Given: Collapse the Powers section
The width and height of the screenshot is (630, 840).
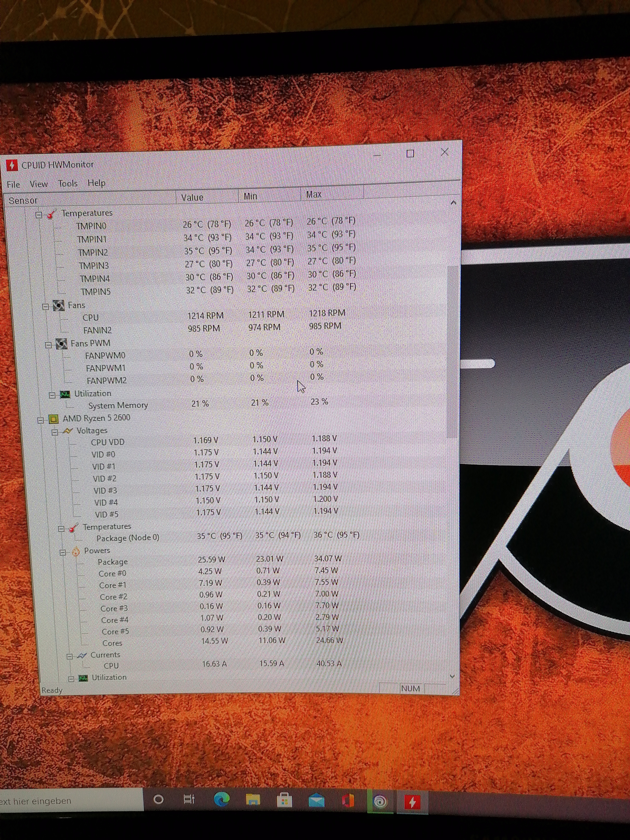Looking at the screenshot, I should click(x=63, y=553).
